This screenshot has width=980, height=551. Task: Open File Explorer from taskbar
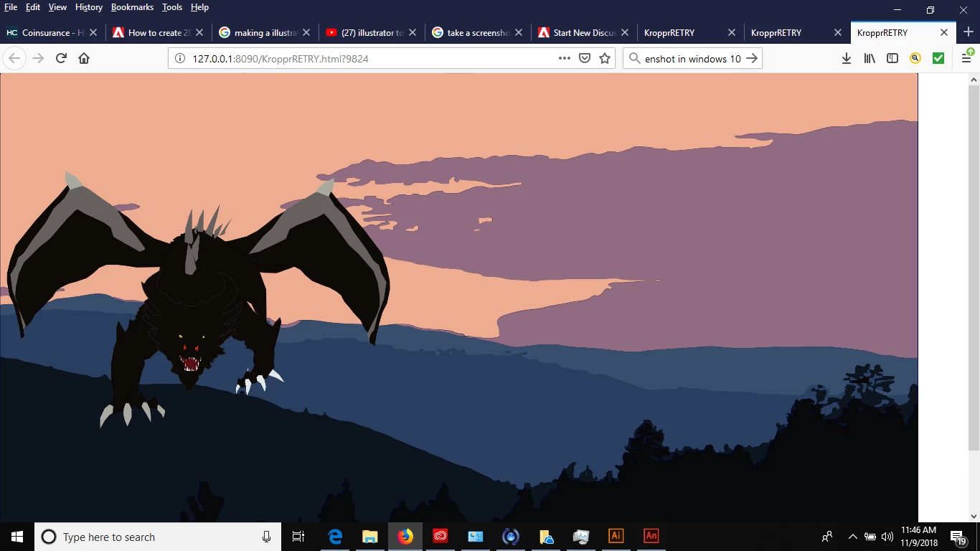coord(370,537)
